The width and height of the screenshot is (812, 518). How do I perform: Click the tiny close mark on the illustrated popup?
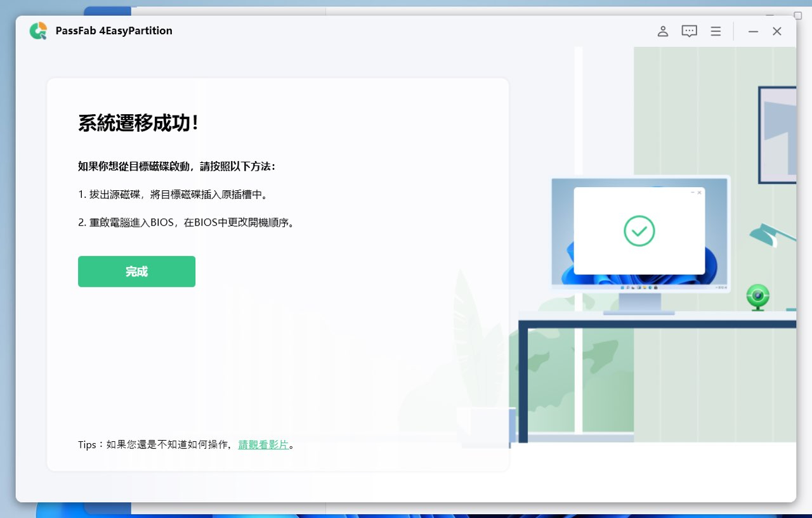tap(699, 192)
